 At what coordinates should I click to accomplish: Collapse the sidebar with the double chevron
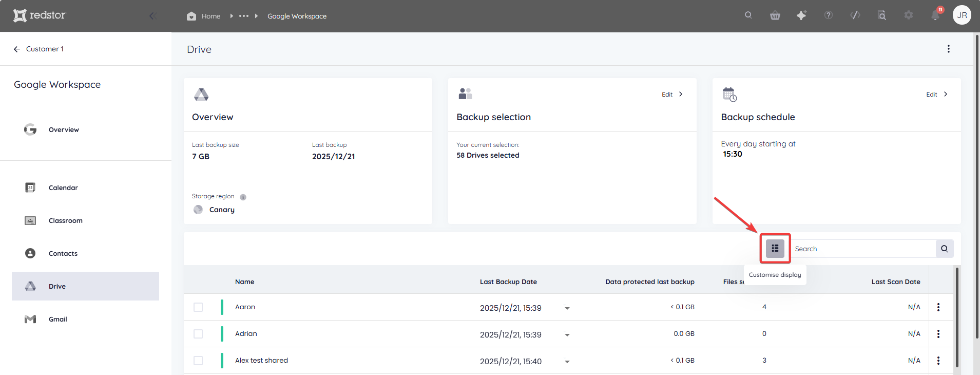[152, 16]
